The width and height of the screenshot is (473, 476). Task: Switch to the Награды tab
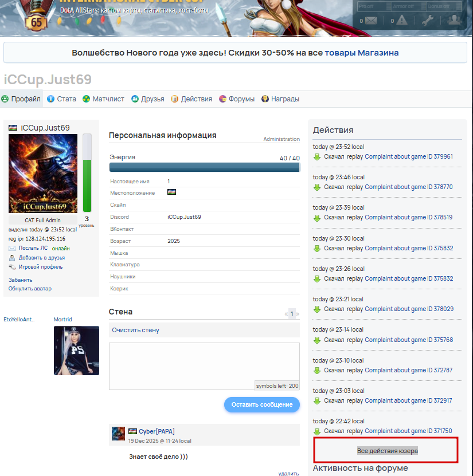coord(280,99)
